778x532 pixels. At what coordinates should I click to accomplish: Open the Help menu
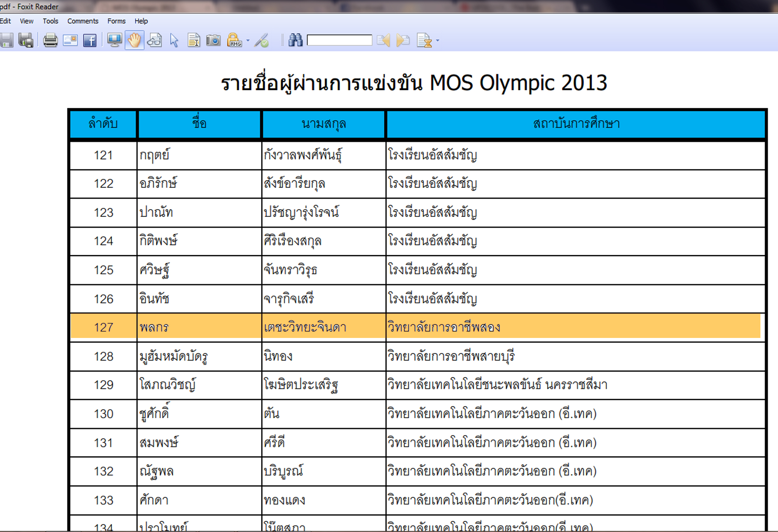pos(141,21)
